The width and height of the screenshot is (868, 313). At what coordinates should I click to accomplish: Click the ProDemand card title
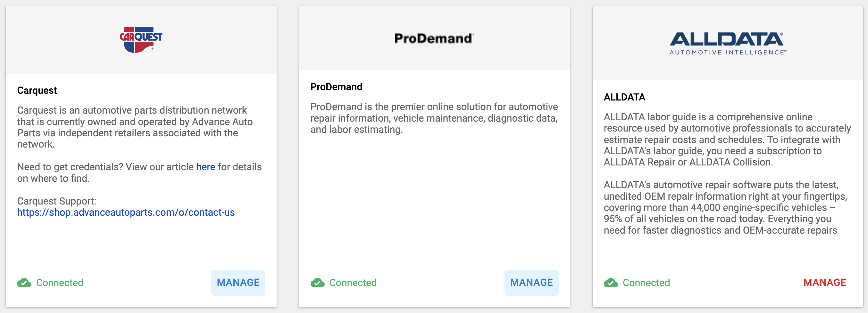[x=336, y=87]
